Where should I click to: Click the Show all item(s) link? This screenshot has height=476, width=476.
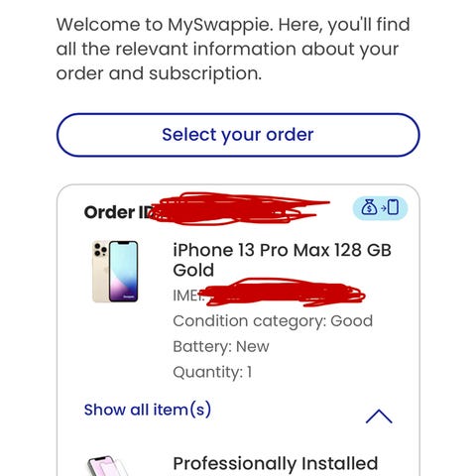[x=148, y=410]
